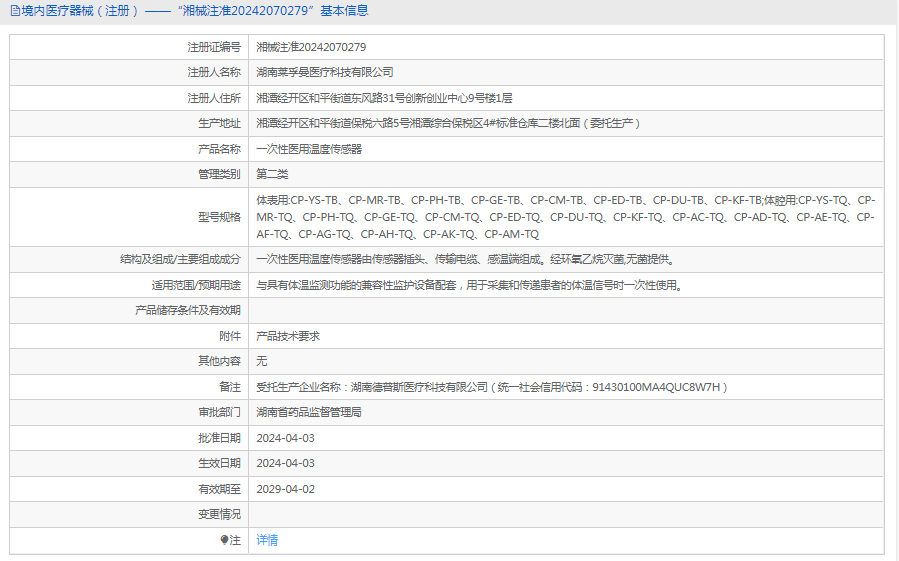Select the 第二类 category value
Image resolution: width=899 pixels, height=561 pixels.
[x=272, y=174]
